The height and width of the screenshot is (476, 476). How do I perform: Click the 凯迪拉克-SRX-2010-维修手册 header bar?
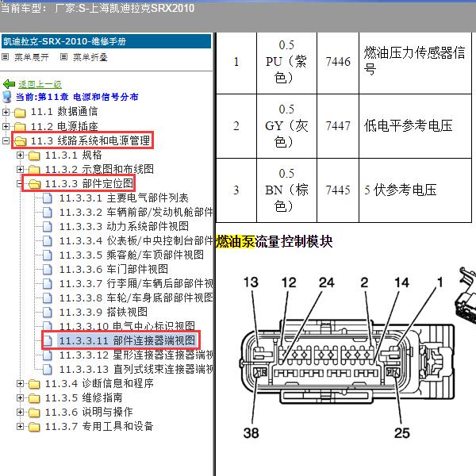pyautogui.click(x=106, y=41)
